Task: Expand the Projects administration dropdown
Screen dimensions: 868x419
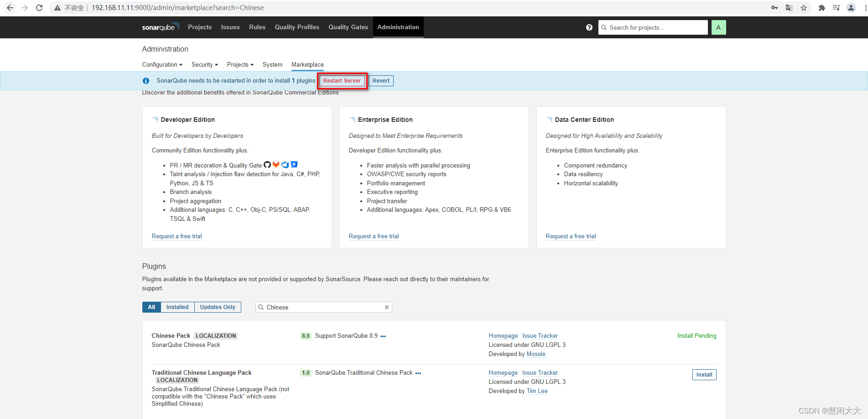Action: click(x=240, y=65)
